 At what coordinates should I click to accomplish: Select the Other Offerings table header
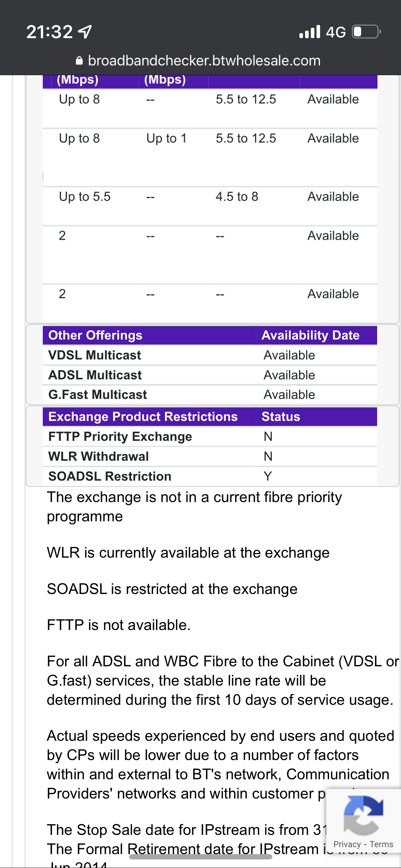coord(96,335)
